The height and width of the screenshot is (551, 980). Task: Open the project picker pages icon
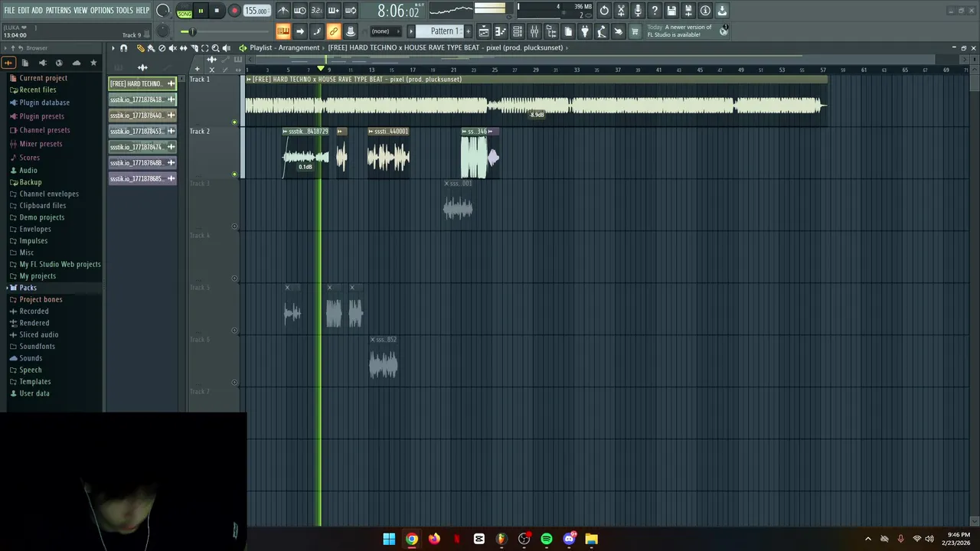[568, 31]
